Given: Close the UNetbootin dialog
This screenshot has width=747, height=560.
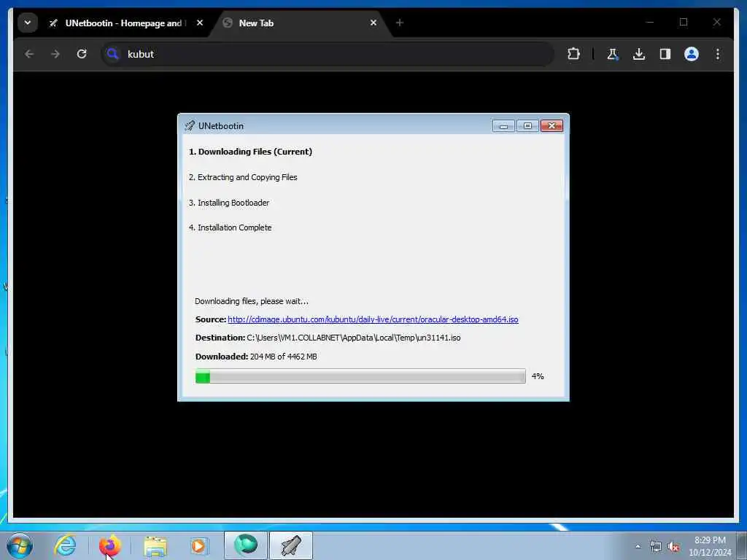Looking at the screenshot, I should tap(551, 125).
